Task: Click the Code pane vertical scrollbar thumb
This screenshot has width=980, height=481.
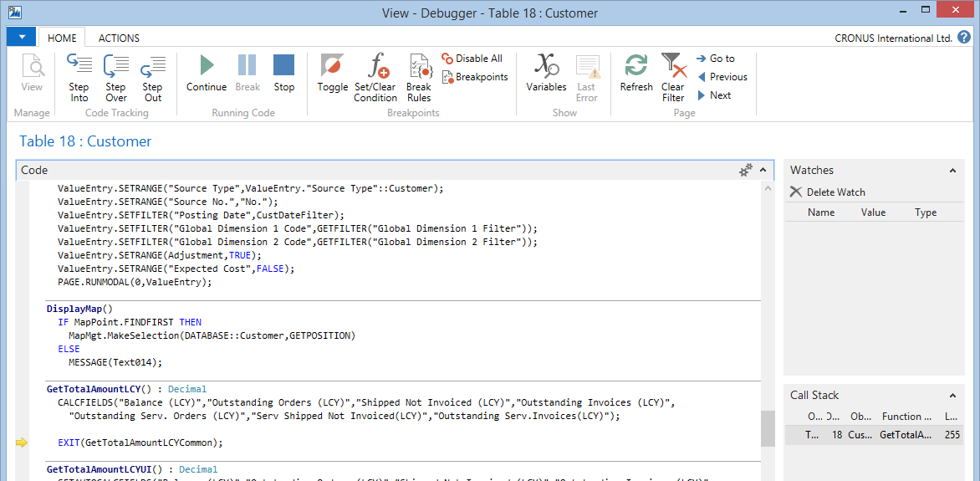Action: (767, 428)
